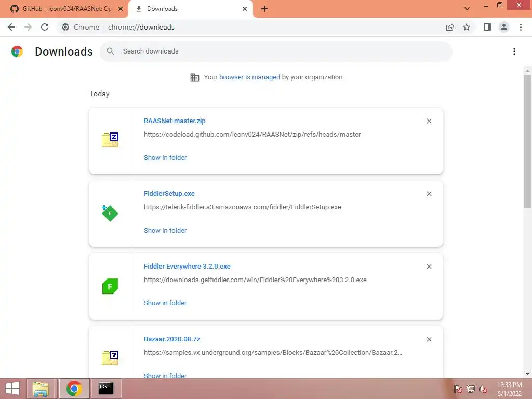Expand the tab search dropdown chevron
Viewport: 532px width, 399px height.
[467, 9]
